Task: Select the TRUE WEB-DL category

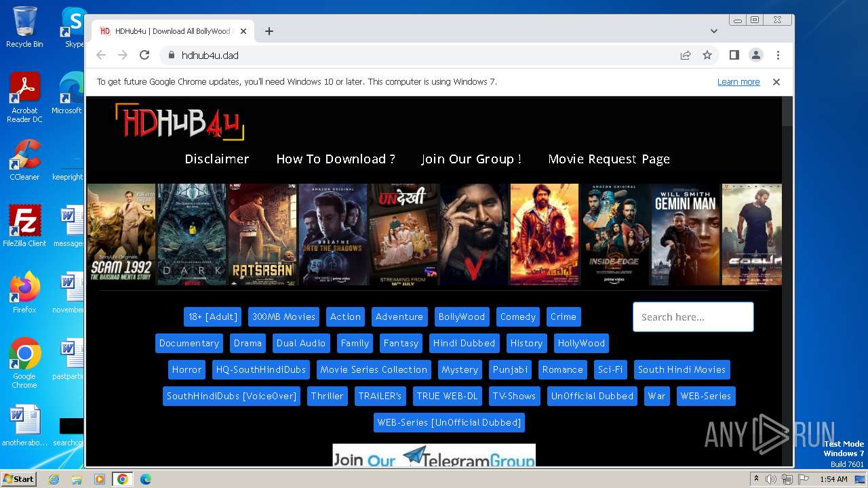Action: click(x=447, y=396)
